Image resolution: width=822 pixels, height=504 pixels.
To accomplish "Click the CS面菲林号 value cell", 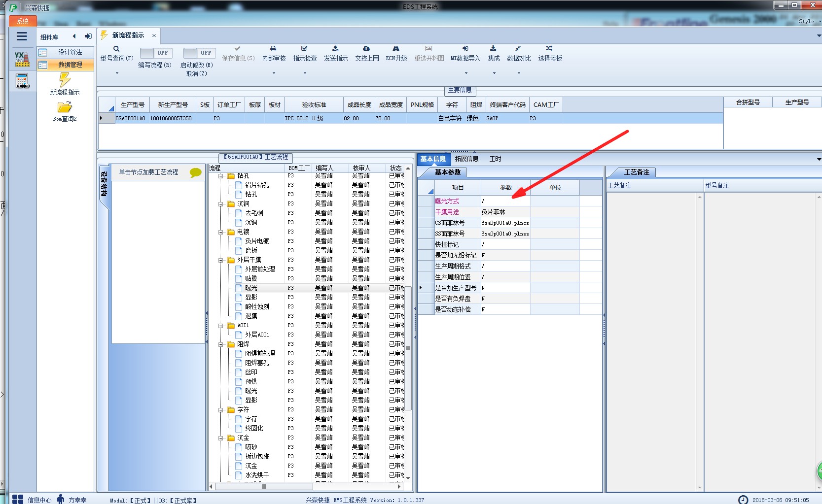I will coord(505,223).
